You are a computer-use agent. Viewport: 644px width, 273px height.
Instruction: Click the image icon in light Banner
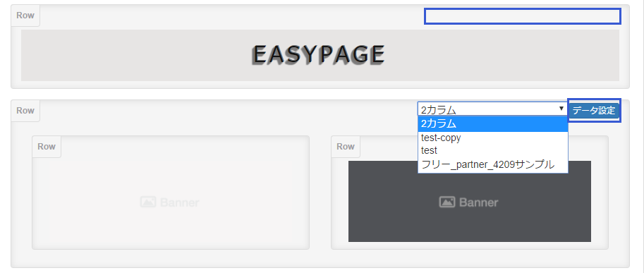(x=148, y=202)
